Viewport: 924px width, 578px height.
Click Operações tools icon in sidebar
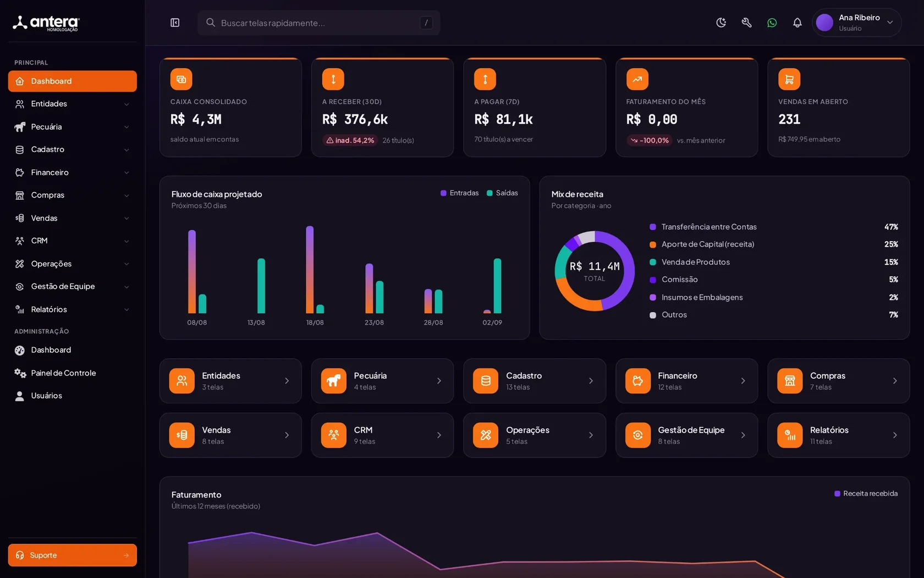pyautogui.click(x=20, y=264)
